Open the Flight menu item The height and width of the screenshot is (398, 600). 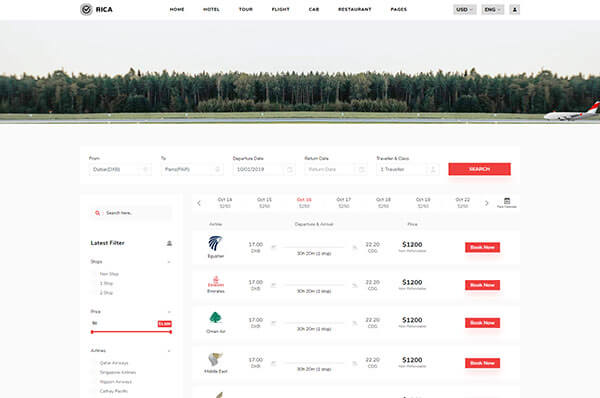click(280, 9)
